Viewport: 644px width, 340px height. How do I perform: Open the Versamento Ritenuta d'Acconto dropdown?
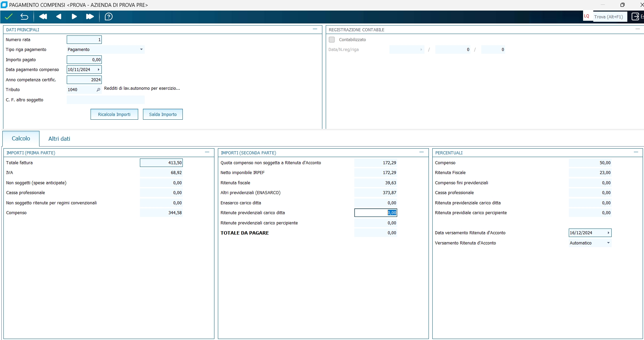608,243
